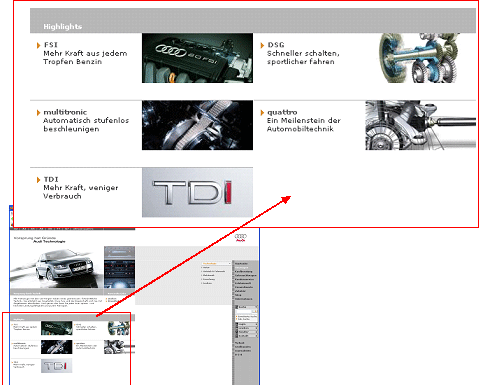Open 'Mehr Kraft aus jedem Tropfen Benzin' link

pos(85,58)
